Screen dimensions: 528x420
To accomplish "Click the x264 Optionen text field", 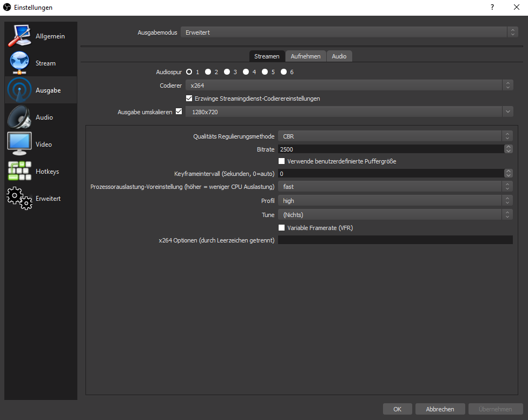I will pyautogui.click(x=395, y=240).
